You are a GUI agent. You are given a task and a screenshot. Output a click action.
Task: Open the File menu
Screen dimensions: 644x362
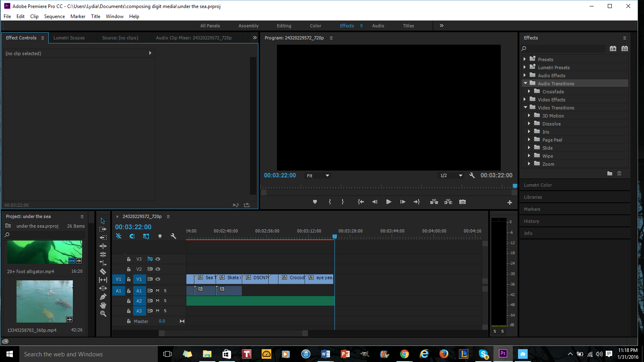[7, 16]
